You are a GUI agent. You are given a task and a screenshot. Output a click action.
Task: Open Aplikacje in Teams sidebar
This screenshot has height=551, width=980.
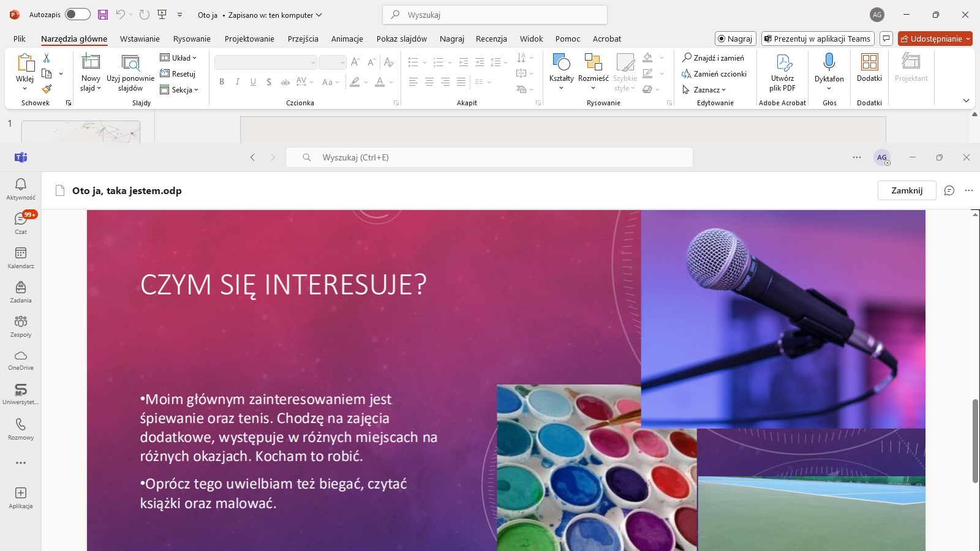coord(21,498)
